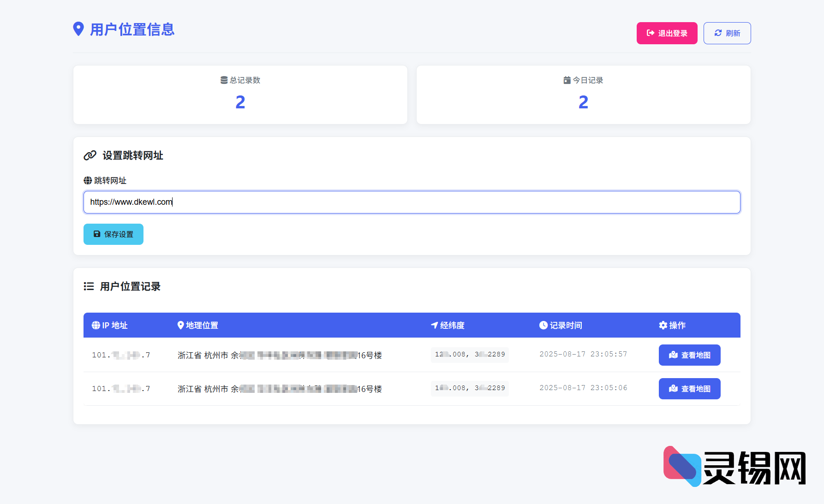824x504 pixels.
Task: Click the gear icon in the 操作 column header
Action: click(x=663, y=325)
